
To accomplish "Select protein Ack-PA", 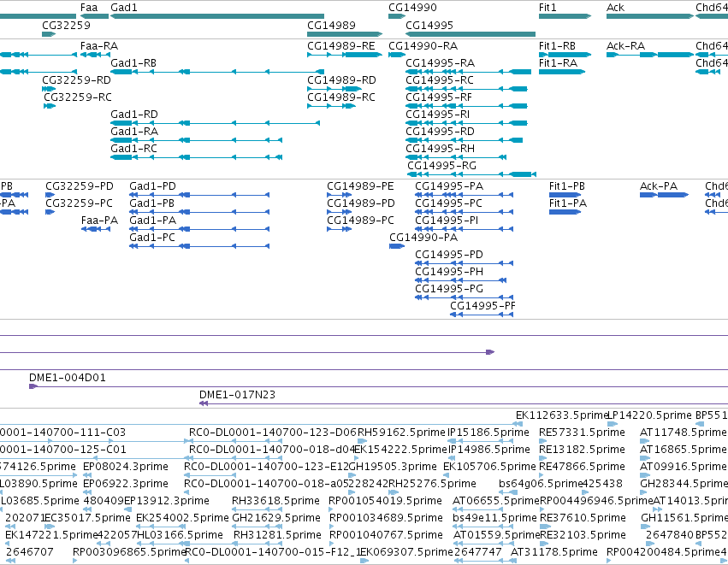I will (659, 186).
